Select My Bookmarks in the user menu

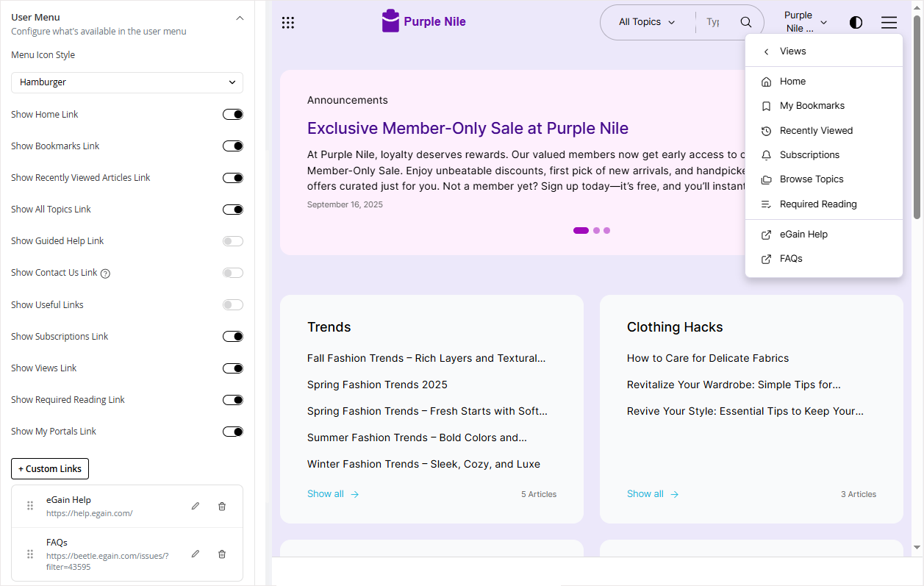[x=812, y=105]
